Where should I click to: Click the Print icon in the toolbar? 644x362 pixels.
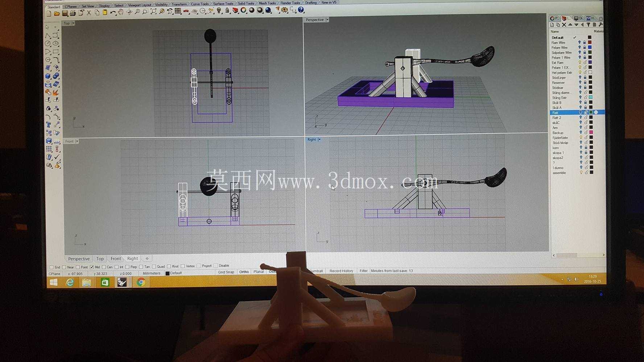73,13
